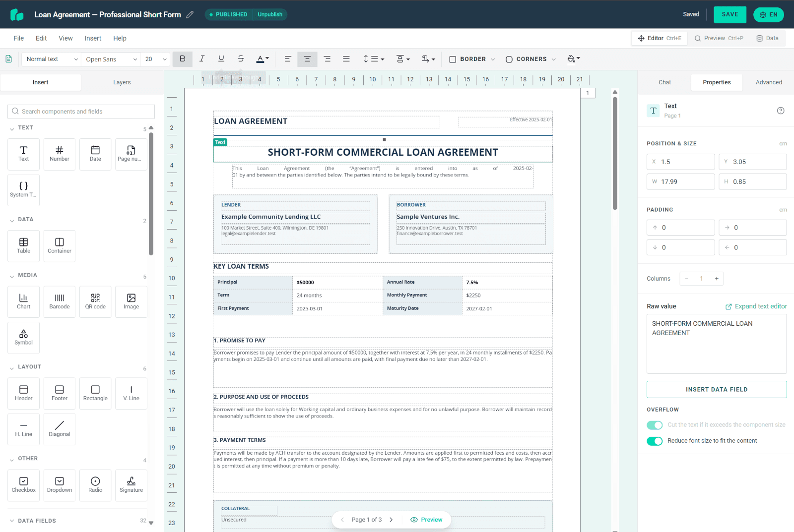Image resolution: width=794 pixels, height=532 pixels.
Task: Add a Diagonal line component
Action: click(60, 429)
